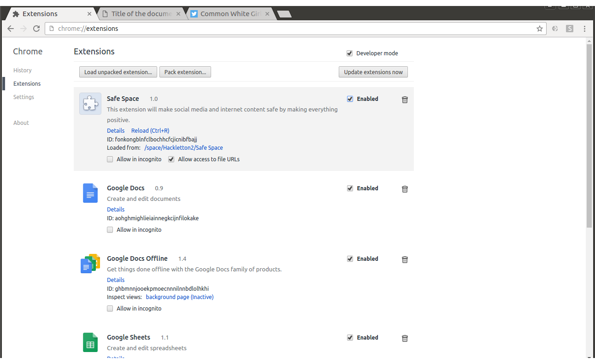Uncheck Allow access to file URLs
The image size is (595, 364).
pos(171,159)
